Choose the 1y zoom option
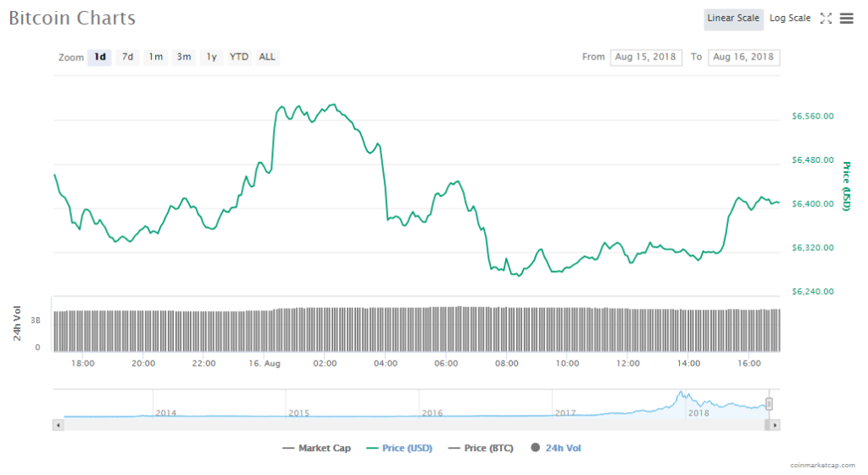 (212, 57)
